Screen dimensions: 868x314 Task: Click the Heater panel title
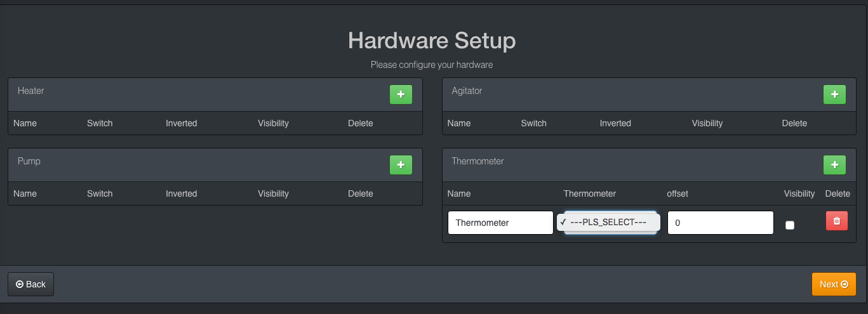[x=31, y=91]
